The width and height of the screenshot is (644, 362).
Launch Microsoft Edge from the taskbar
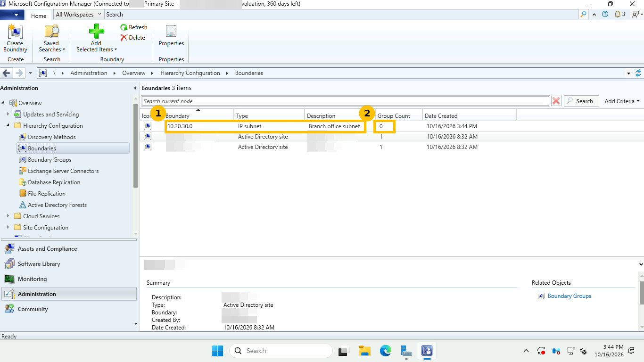(x=386, y=351)
